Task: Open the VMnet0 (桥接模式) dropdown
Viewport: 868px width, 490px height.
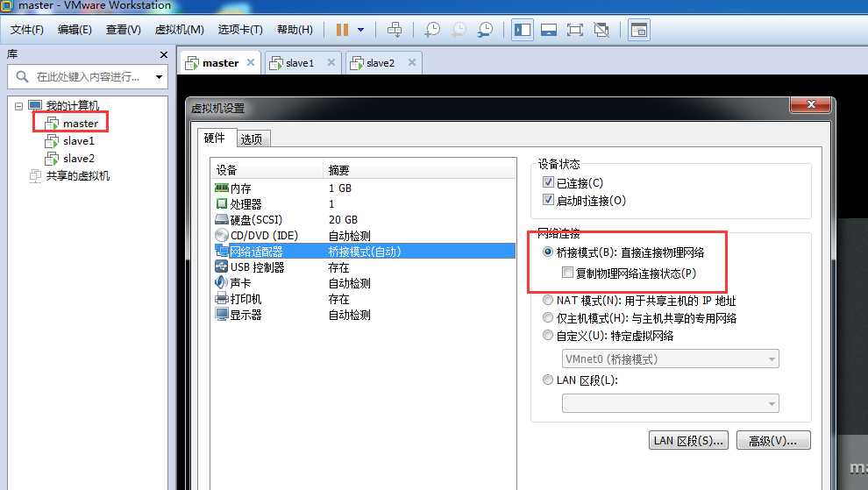Action: (x=671, y=359)
